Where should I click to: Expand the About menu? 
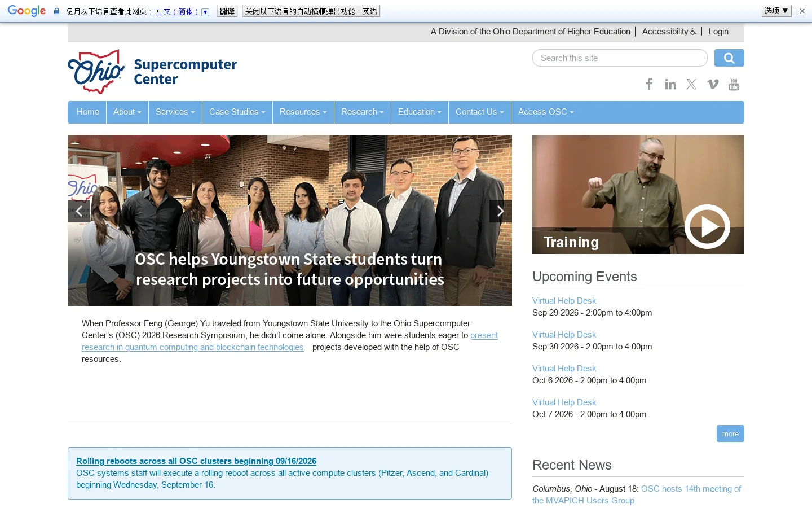click(x=127, y=112)
